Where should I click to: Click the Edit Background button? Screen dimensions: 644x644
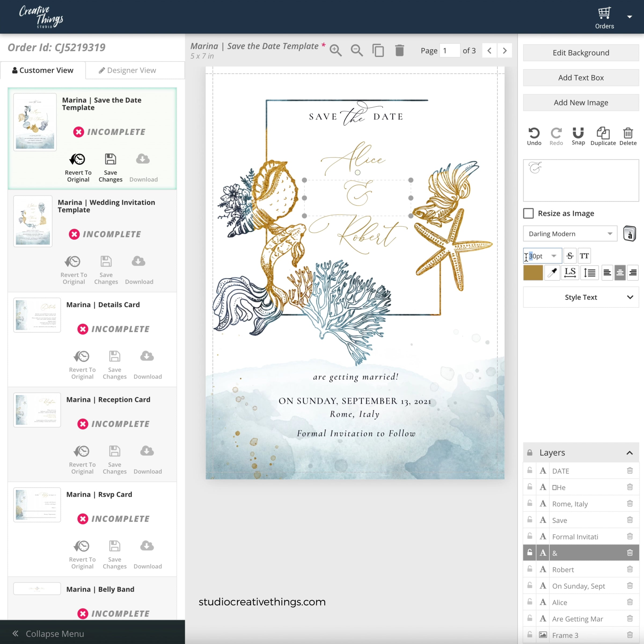581,53
